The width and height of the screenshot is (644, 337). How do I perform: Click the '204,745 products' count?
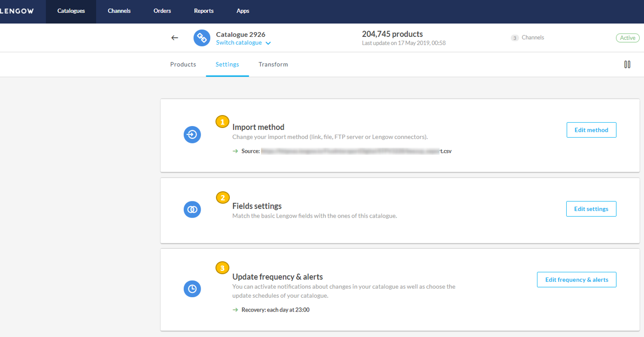(x=393, y=34)
